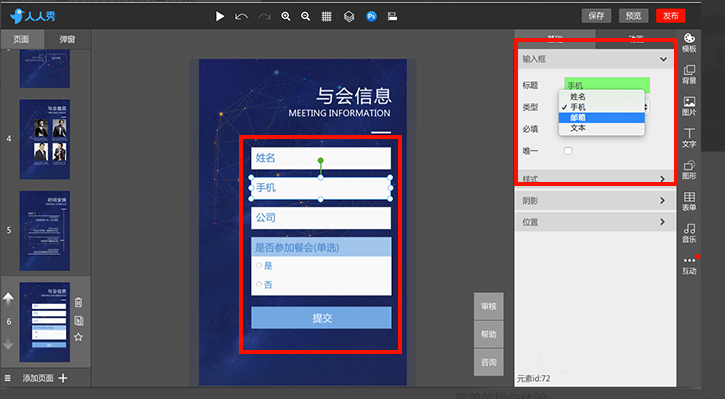Screen dimensions: 725x399
Task: Click the play preview icon
Action: (x=220, y=17)
